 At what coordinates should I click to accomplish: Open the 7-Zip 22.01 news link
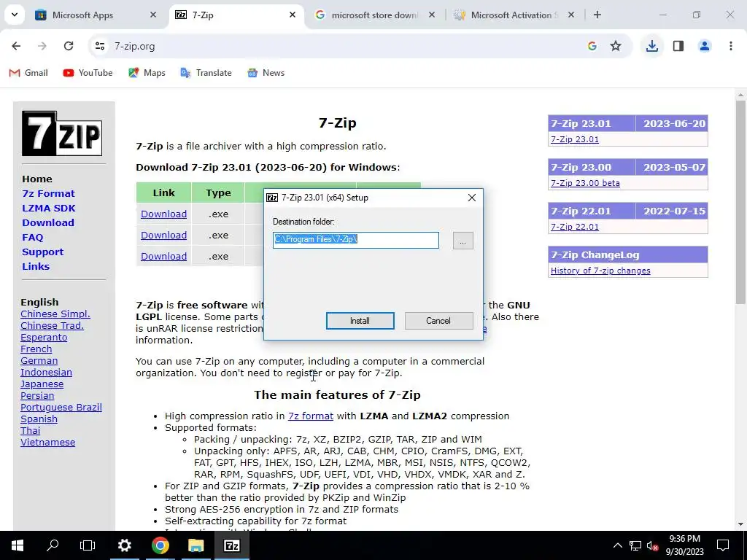[x=575, y=227]
